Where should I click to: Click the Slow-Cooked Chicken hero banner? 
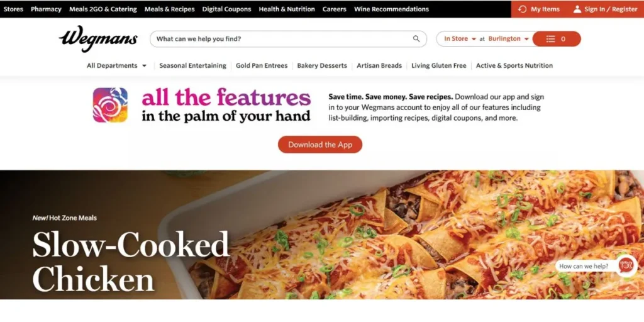[x=322, y=235]
